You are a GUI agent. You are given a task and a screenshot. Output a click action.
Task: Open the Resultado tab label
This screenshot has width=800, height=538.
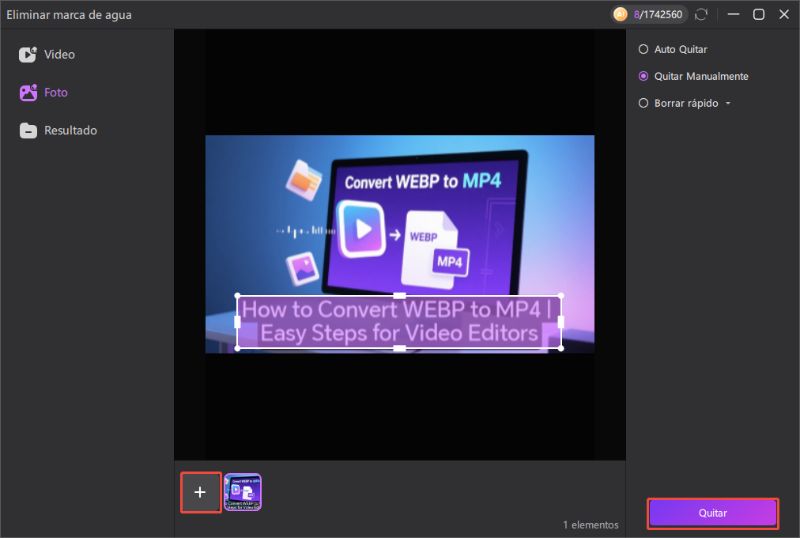pos(70,131)
